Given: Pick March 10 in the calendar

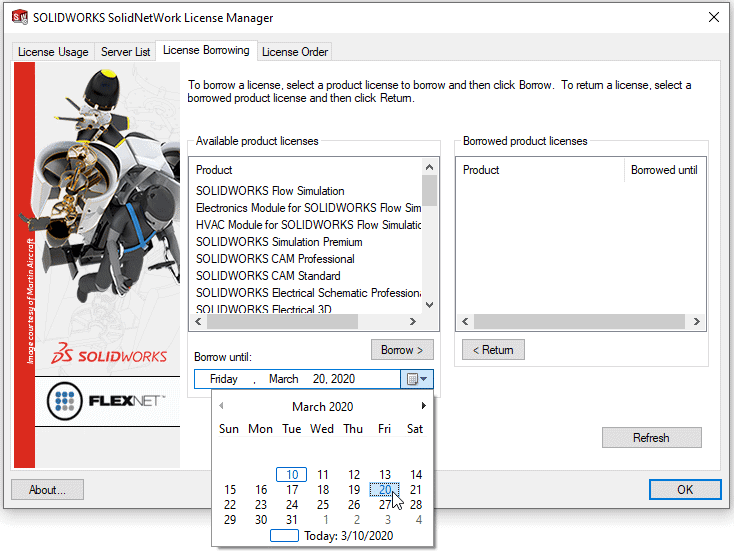Looking at the screenshot, I should 292,475.
